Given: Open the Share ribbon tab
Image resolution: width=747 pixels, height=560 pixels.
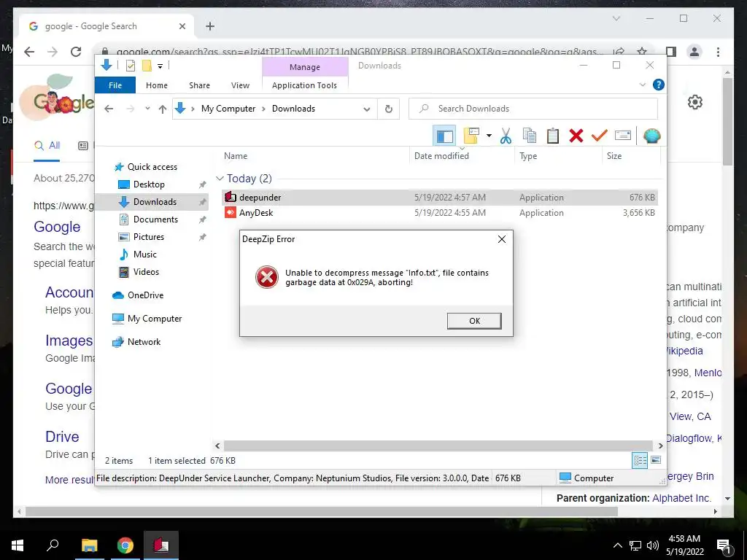Looking at the screenshot, I should 199,85.
